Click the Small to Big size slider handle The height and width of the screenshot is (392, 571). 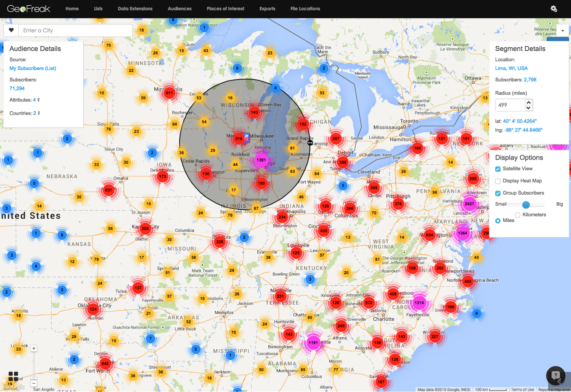tap(526, 205)
